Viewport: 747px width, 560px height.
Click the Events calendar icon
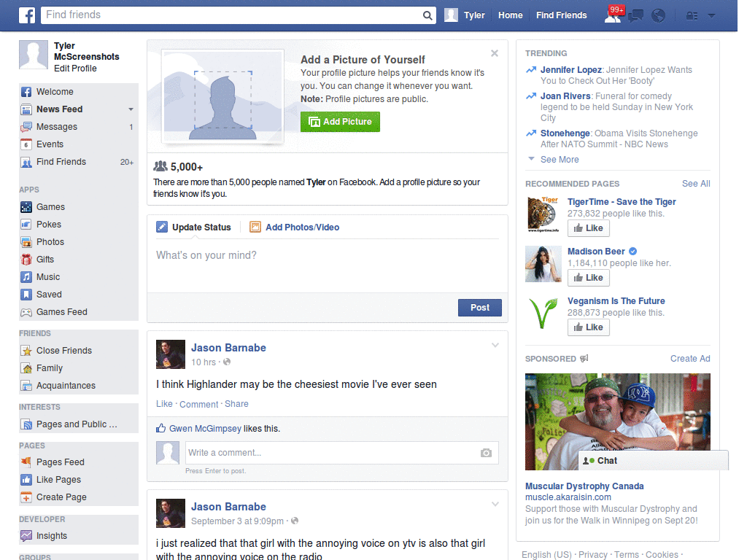point(26,144)
